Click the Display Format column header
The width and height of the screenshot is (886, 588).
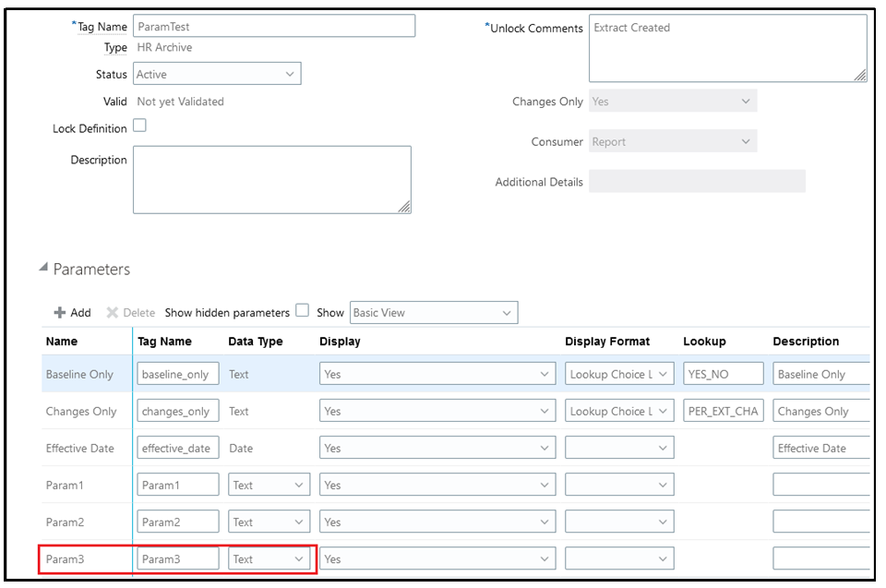click(x=607, y=342)
